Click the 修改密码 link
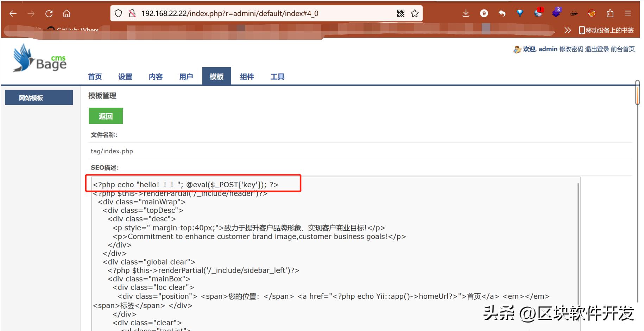Screen dimensions: 644x331 tap(571, 49)
